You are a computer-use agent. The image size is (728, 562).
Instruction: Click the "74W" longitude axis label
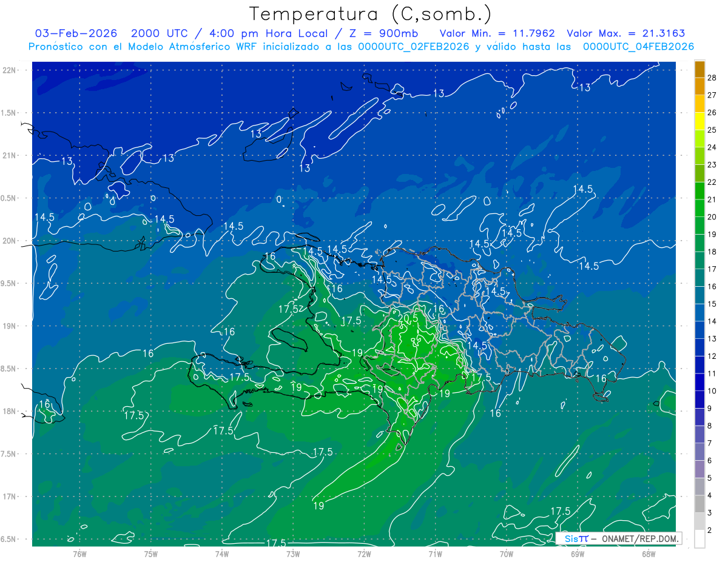pyautogui.click(x=222, y=554)
